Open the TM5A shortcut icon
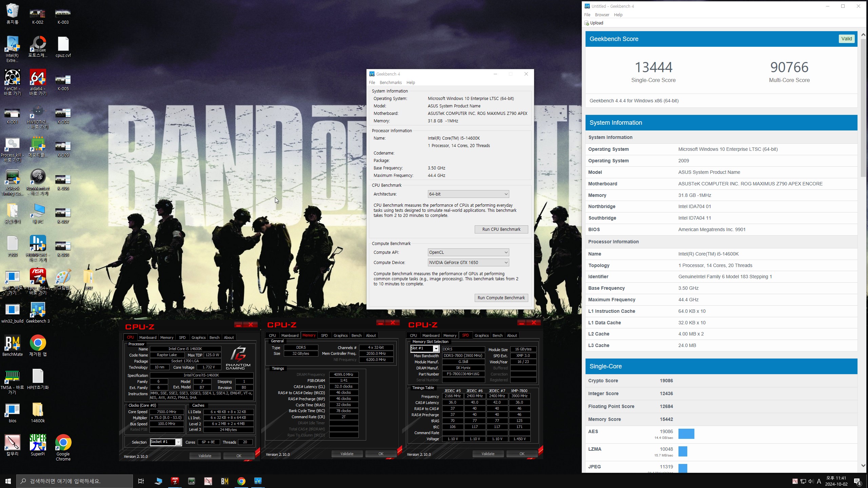 [12, 381]
